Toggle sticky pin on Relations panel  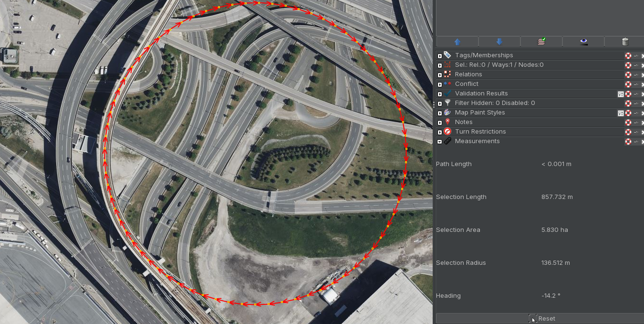[x=636, y=74]
